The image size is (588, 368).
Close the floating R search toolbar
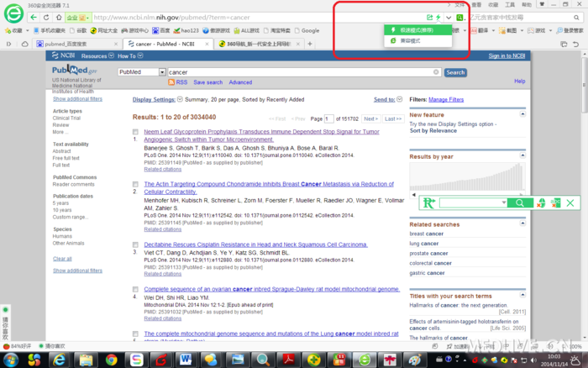pyautogui.click(x=570, y=203)
